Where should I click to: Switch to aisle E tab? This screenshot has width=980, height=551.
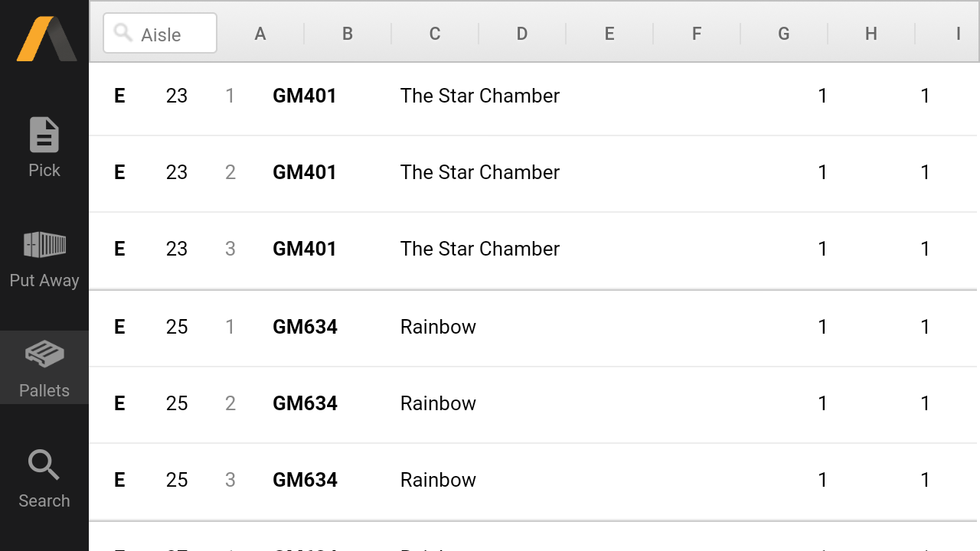(609, 34)
